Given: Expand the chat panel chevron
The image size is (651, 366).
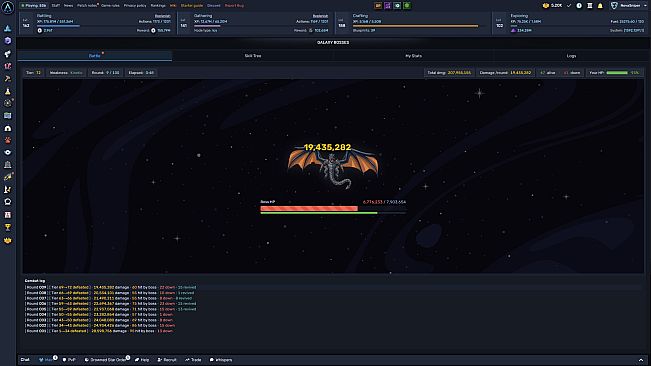Looking at the screenshot, I should click(x=641, y=360).
